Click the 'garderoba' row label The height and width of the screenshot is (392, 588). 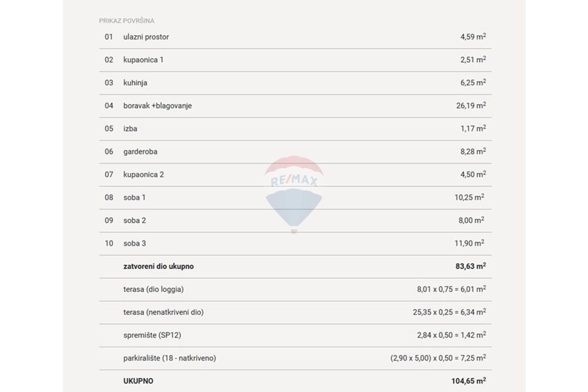point(141,152)
